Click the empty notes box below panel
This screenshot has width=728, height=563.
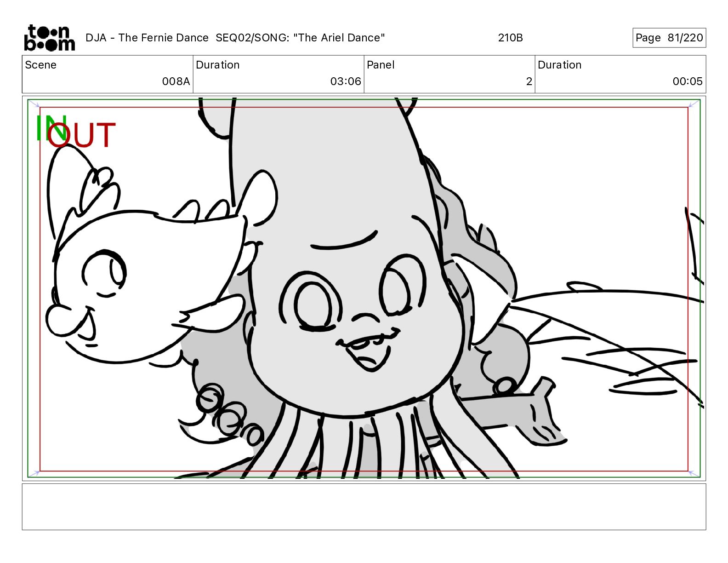[x=364, y=507]
